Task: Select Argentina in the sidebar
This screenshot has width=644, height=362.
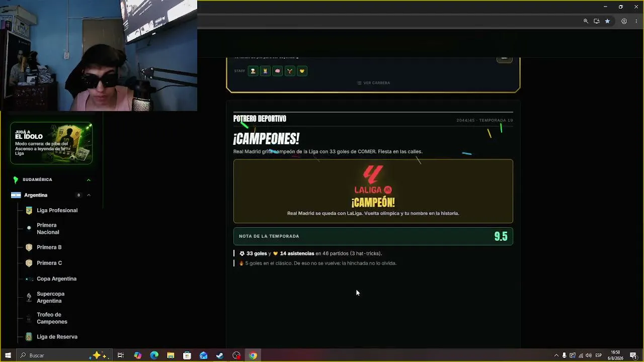Action: [x=36, y=195]
